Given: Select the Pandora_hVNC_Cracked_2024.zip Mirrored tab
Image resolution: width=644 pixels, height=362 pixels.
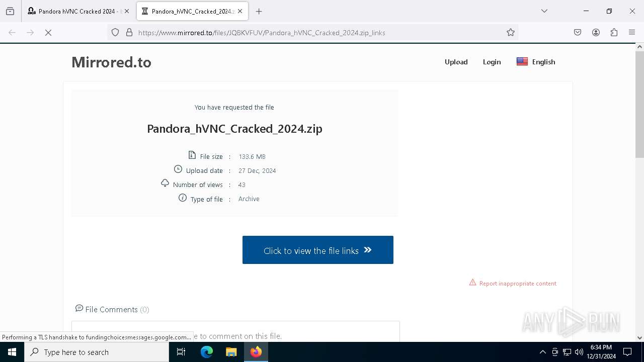Looking at the screenshot, I should (x=192, y=11).
